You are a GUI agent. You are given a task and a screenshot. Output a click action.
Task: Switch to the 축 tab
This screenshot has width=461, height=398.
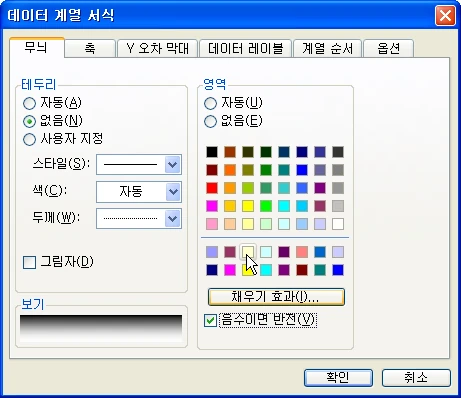90,48
